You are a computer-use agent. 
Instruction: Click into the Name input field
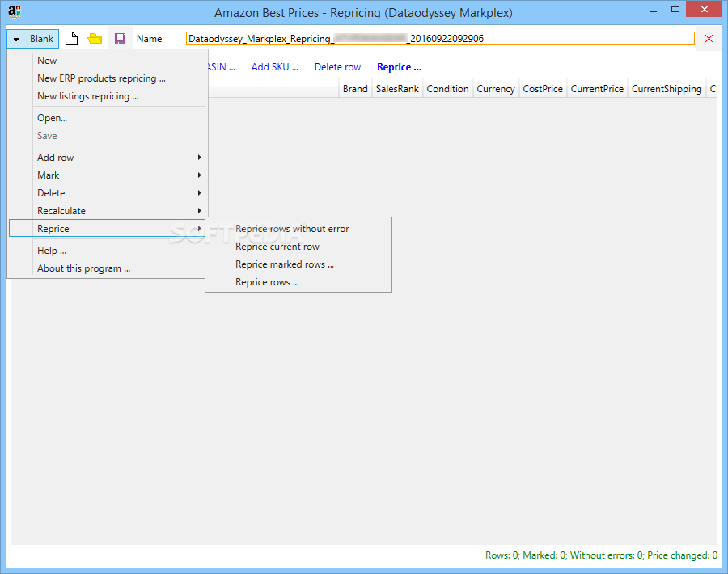point(440,39)
